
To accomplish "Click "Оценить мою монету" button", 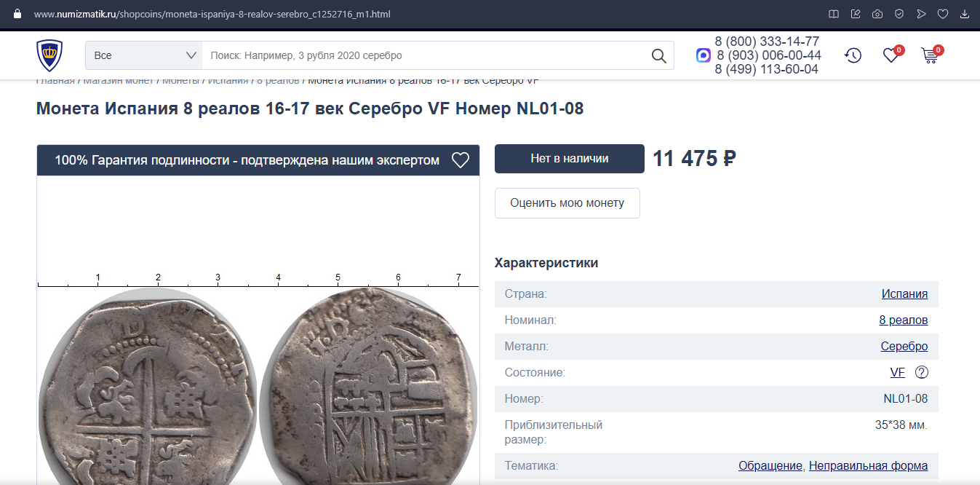I will (567, 203).
